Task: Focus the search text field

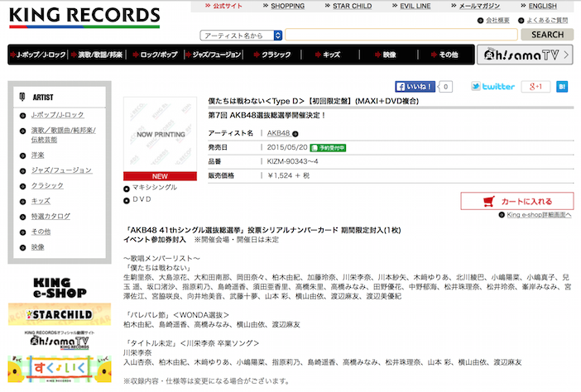Action: pyautogui.click(x=401, y=35)
